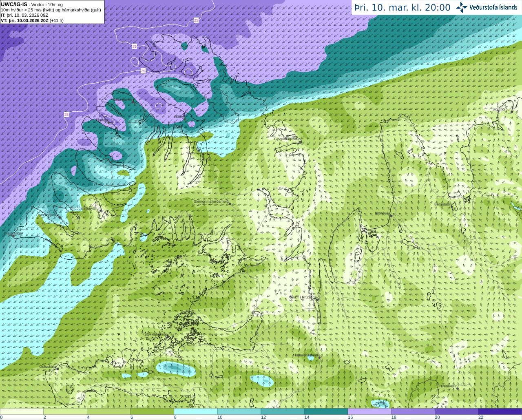Select the darkest indigo legend swatch above 22
Viewport: 522px width, 420px height.
pos(500,411)
